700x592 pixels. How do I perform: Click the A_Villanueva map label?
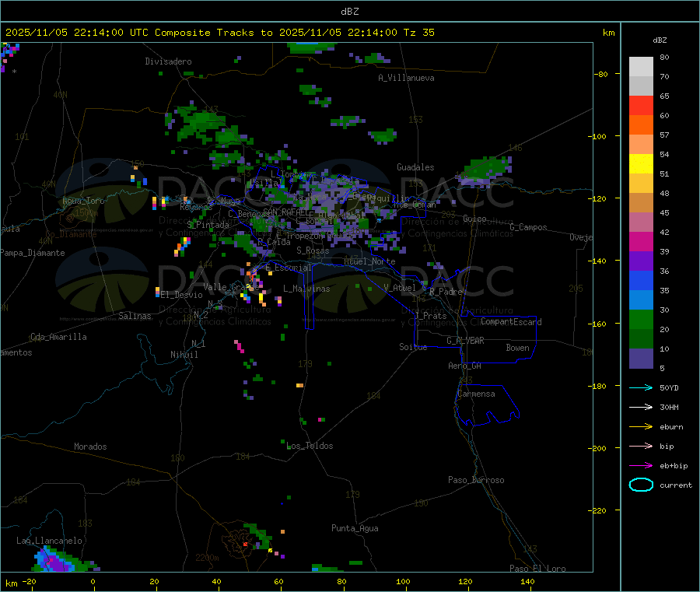click(406, 78)
